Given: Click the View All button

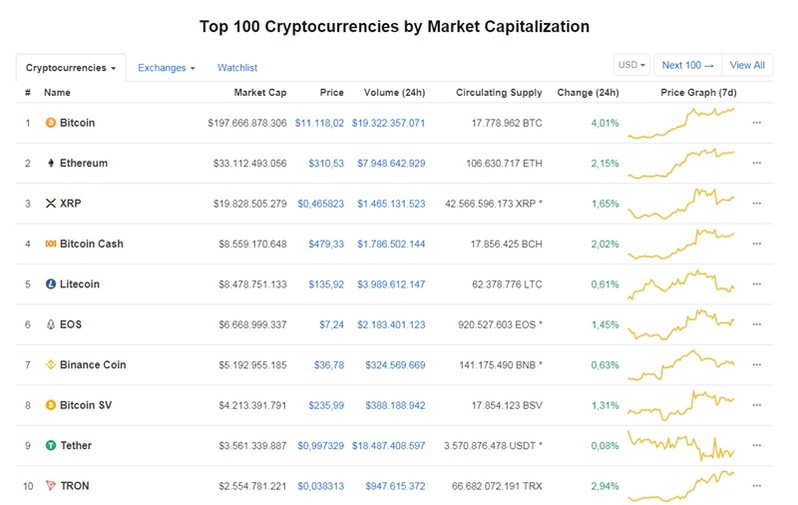Looking at the screenshot, I should [747, 65].
